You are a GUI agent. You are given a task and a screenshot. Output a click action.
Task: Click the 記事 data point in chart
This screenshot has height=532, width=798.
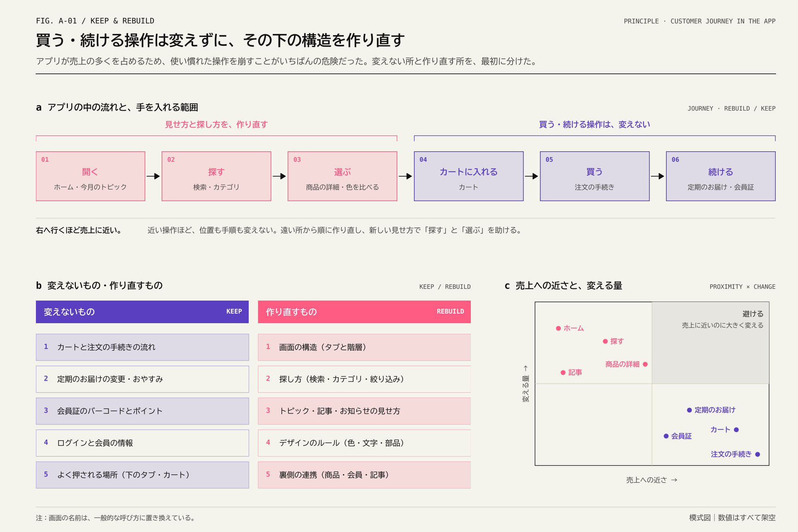tap(563, 372)
